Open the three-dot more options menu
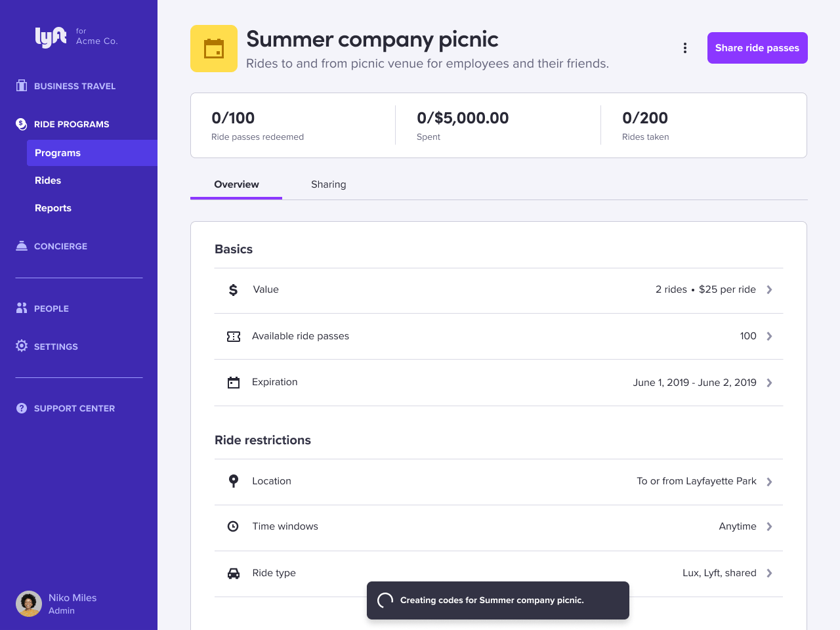This screenshot has height=630, width=840. coord(685,48)
